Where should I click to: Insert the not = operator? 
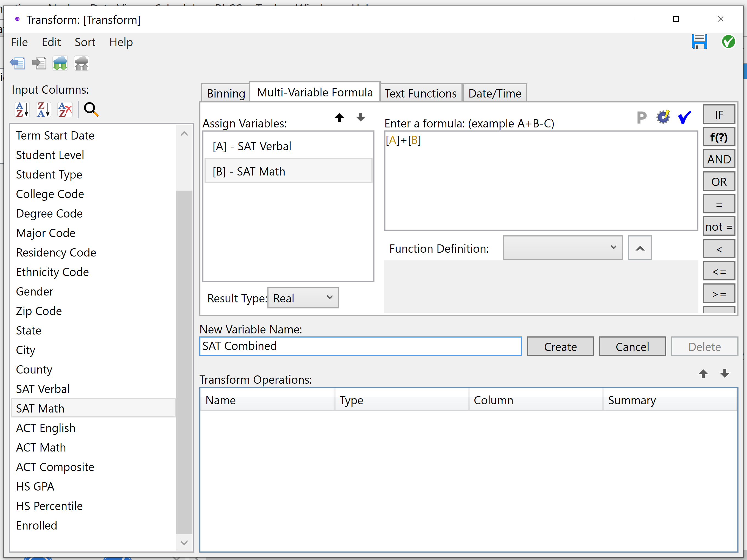tap(719, 226)
